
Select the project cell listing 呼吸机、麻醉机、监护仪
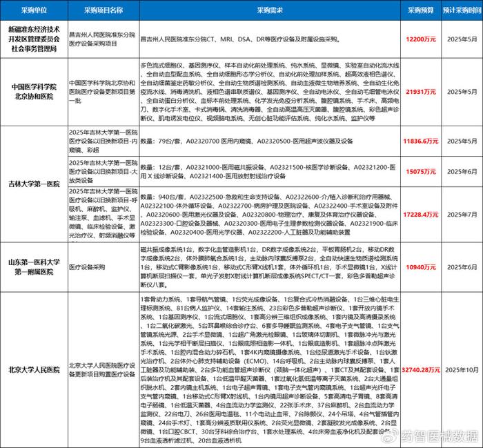(103, 215)
